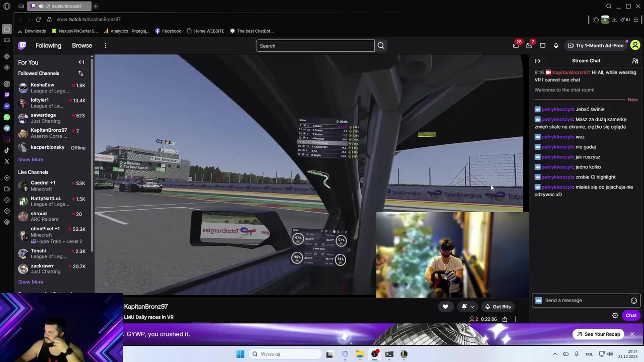Open the emote picker in chat
This screenshot has width=644, height=362.
634,301
